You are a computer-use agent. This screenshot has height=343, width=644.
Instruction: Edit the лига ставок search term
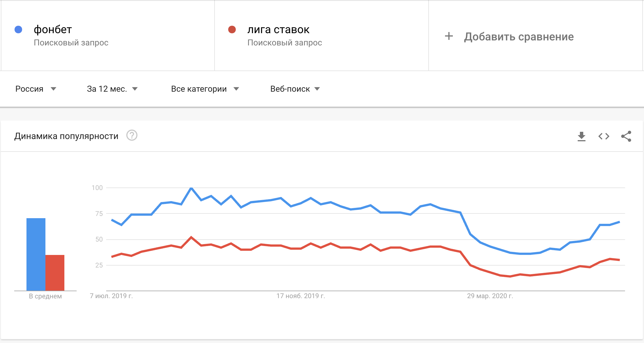pyautogui.click(x=278, y=30)
